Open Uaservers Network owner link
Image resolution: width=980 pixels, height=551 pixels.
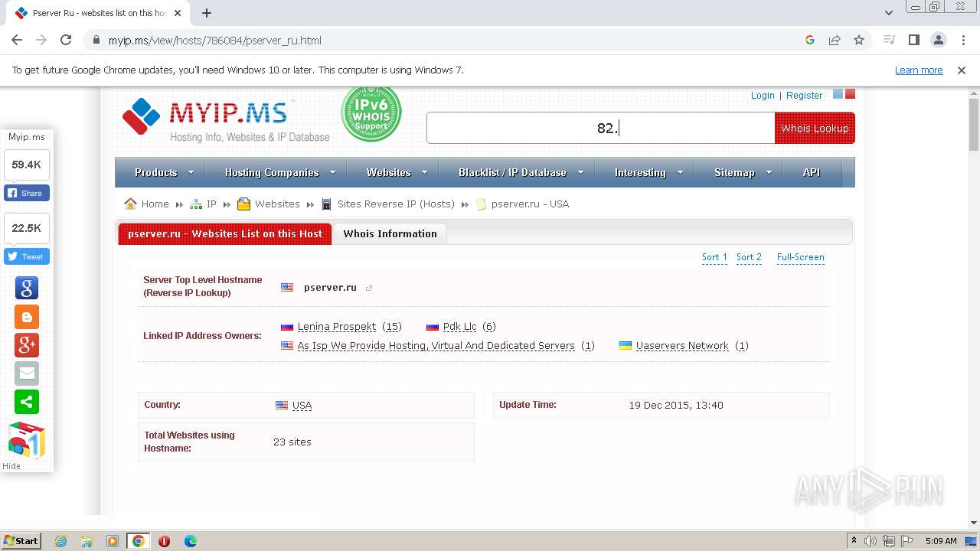(682, 345)
